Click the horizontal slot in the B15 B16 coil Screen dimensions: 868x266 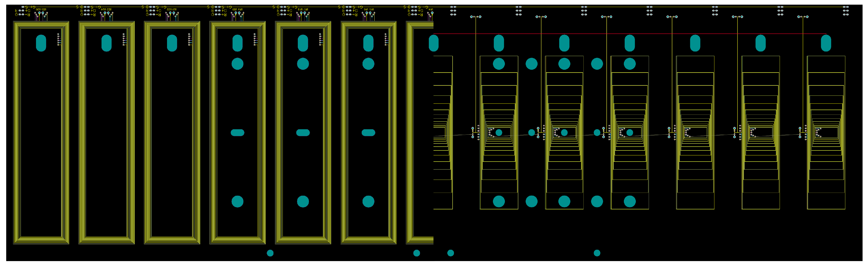click(x=368, y=133)
